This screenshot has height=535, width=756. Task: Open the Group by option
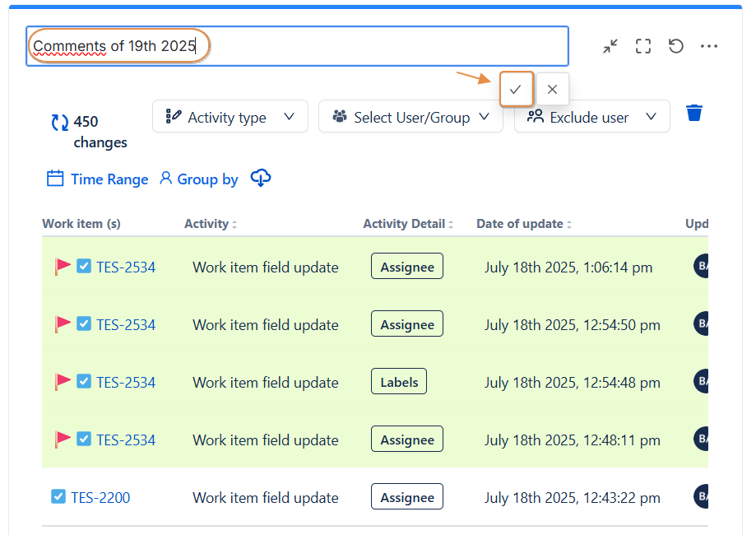[198, 179]
